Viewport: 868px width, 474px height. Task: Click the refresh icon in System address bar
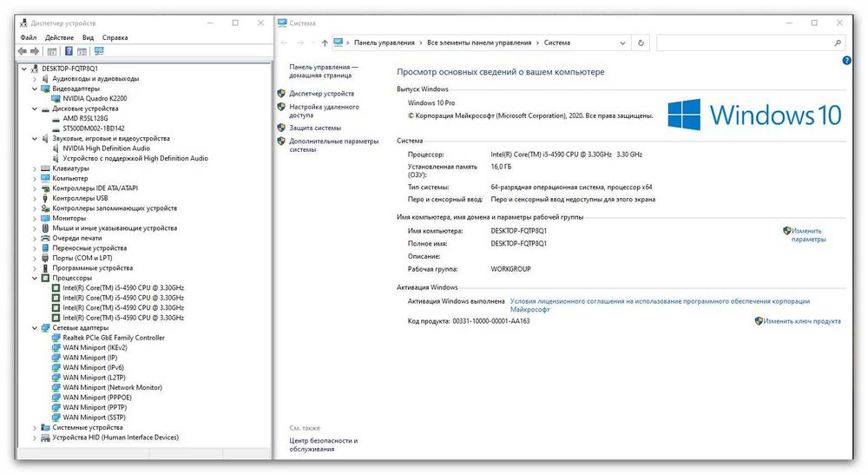[641, 43]
